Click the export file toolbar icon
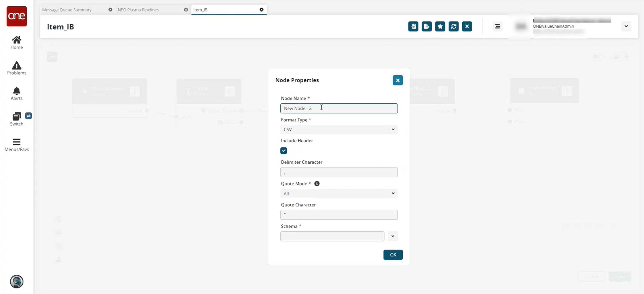The height and width of the screenshot is (294, 644). click(426, 26)
